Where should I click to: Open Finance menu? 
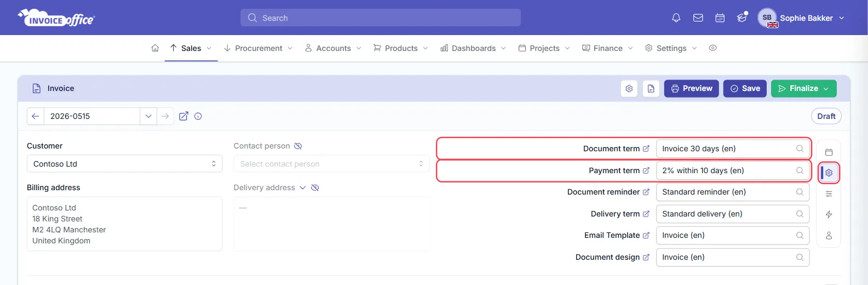(x=607, y=48)
